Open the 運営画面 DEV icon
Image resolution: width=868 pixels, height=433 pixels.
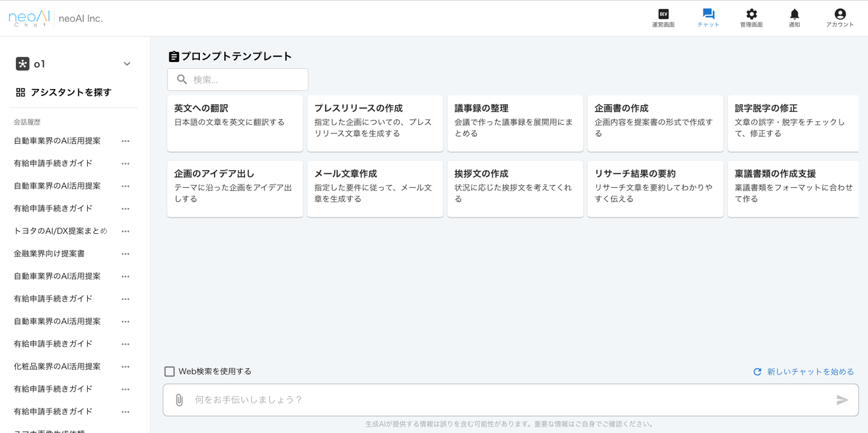tap(663, 13)
